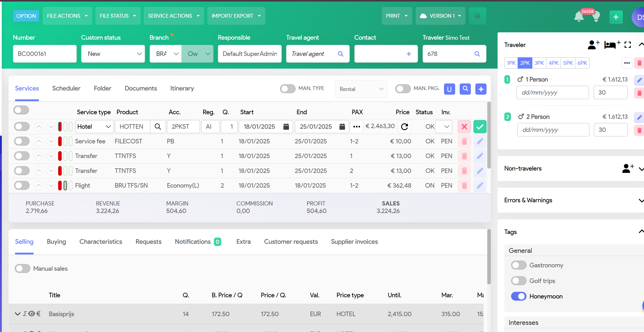Switch to the Itinerary tab
The height and width of the screenshot is (332, 644).
[182, 88]
